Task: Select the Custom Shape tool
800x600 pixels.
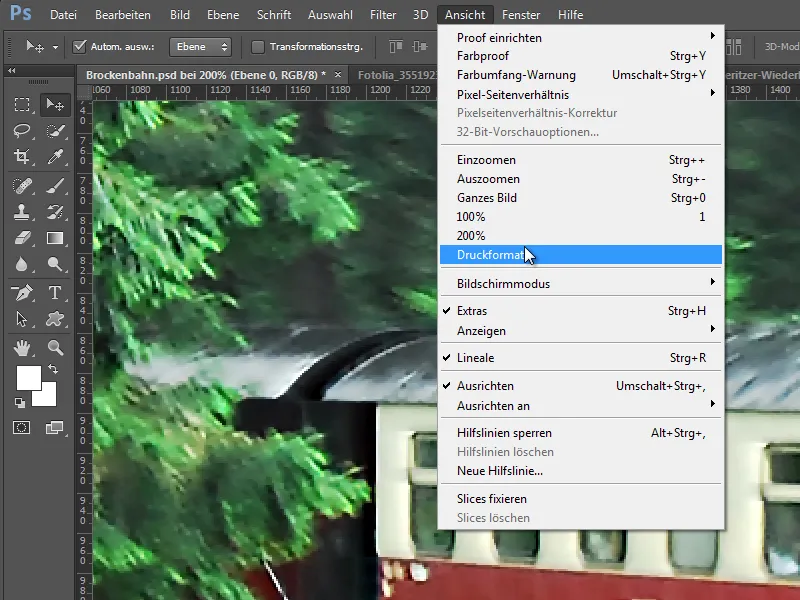Action: point(55,319)
